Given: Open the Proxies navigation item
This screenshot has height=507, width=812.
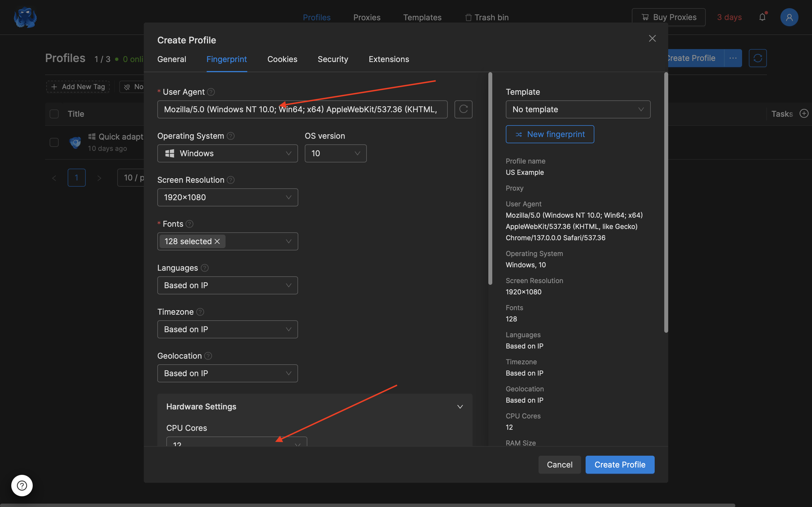Looking at the screenshot, I should [x=367, y=17].
